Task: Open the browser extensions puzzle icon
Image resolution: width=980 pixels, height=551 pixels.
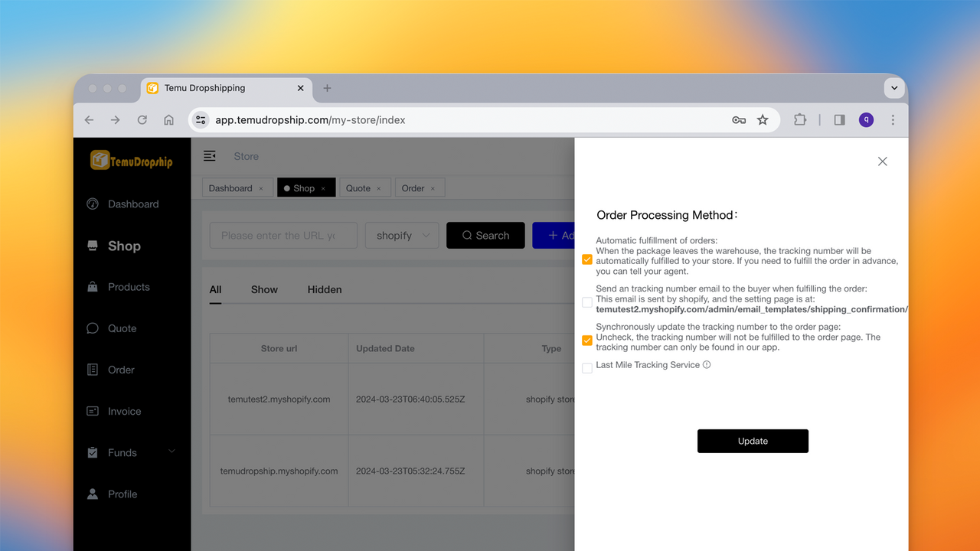Action: tap(800, 120)
